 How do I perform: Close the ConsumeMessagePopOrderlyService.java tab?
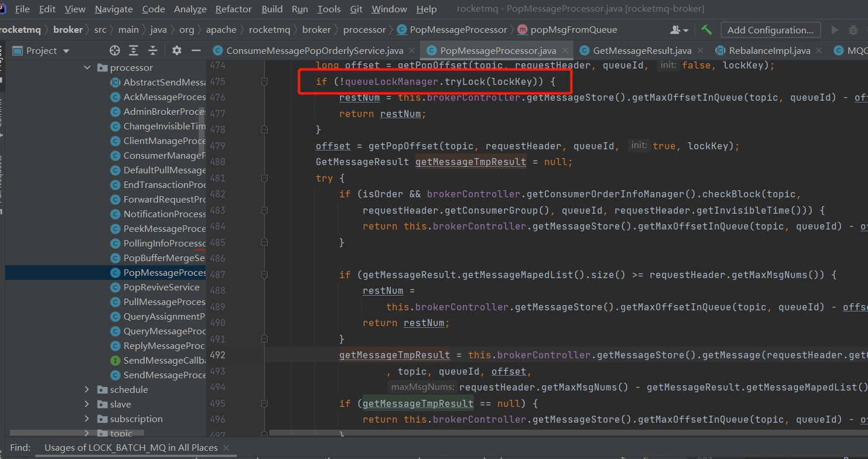click(412, 51)
